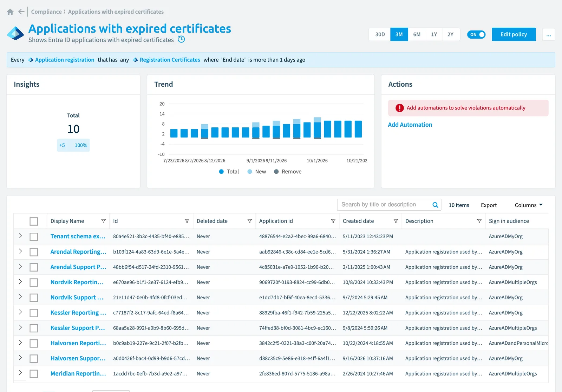Tick the Nordvik Support row checkbox
This screenshot has width=562, height=392.
[34, 298]
